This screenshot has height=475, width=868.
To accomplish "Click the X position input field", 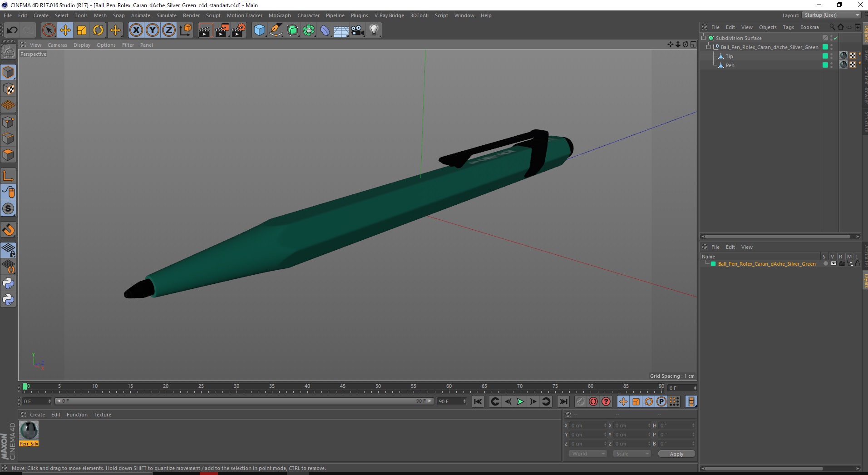I will [x=588, y=426].
